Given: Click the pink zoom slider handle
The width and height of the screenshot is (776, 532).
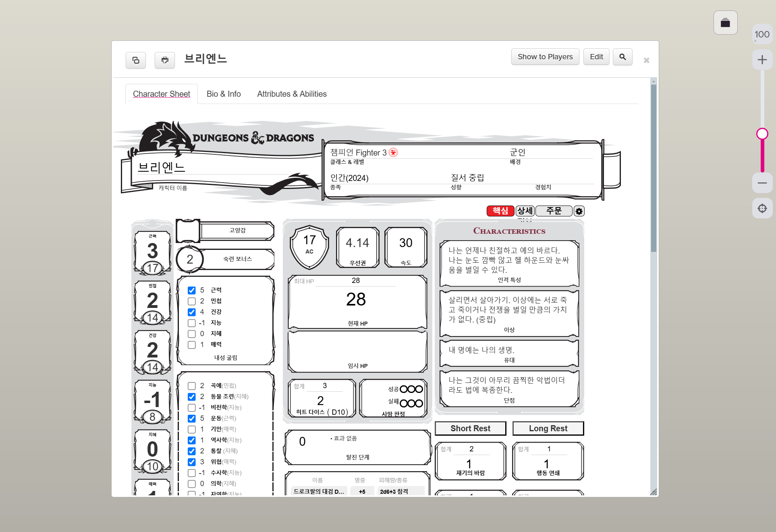Looking at the screenshot, I should point(762,134).
